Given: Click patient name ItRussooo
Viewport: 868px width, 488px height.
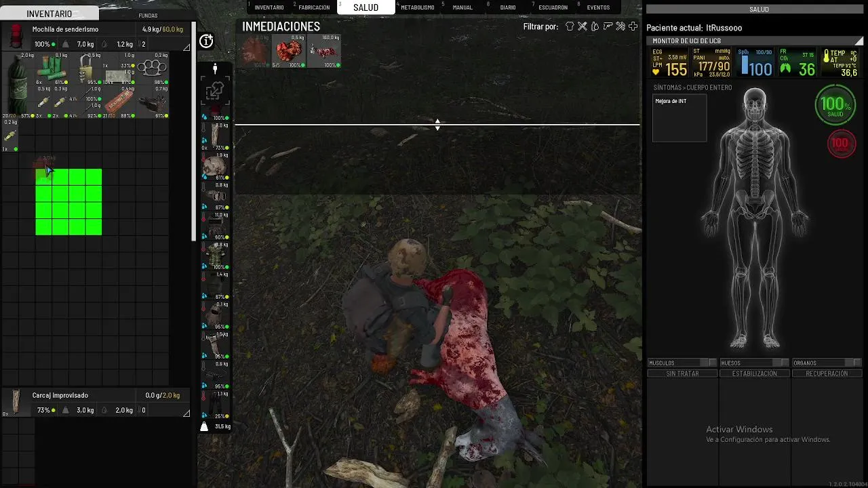Looking at the screenshot, I should pyautogui.click(x=724, y=28).
